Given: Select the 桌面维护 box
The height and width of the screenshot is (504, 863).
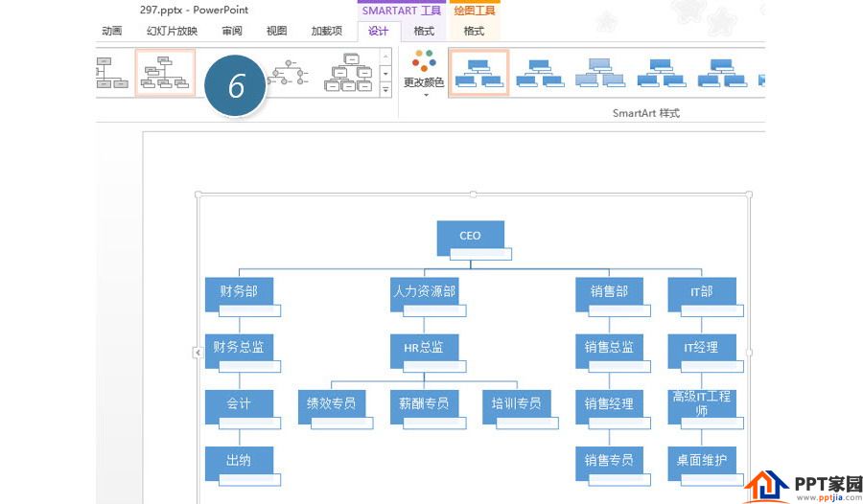Looking at the screenshot, I should pos(702,464).
